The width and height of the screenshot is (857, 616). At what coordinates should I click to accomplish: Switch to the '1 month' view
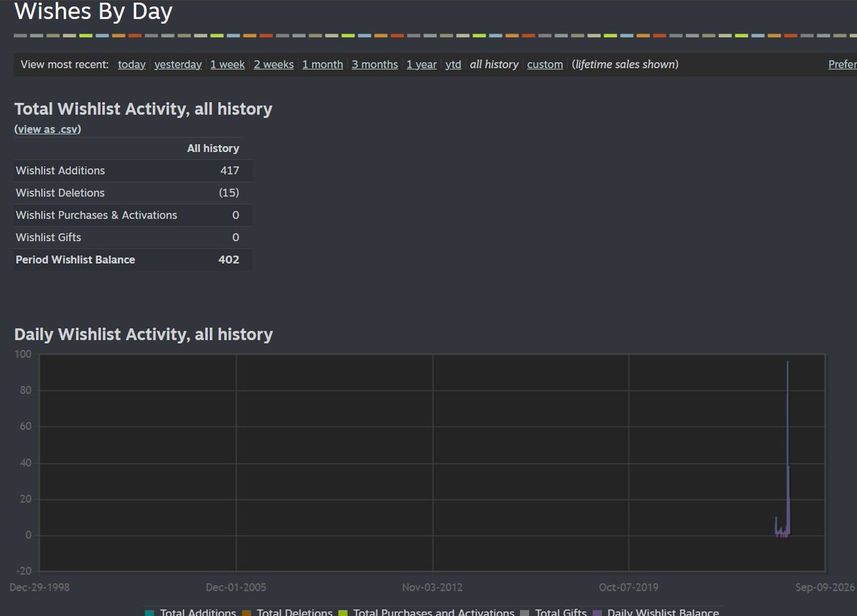click(x=322, y=64)
